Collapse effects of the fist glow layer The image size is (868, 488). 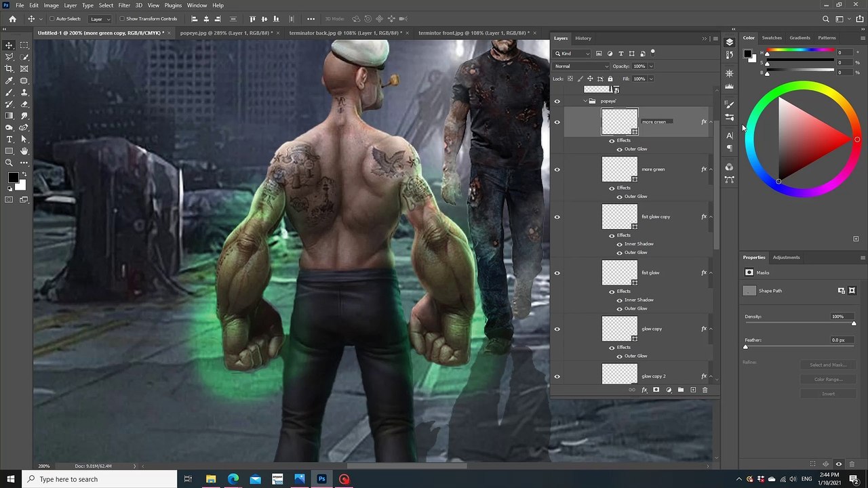pos(711,272)
